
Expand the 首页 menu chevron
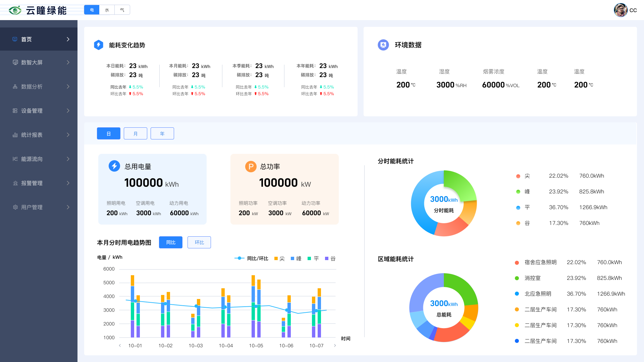click(68, 39)
